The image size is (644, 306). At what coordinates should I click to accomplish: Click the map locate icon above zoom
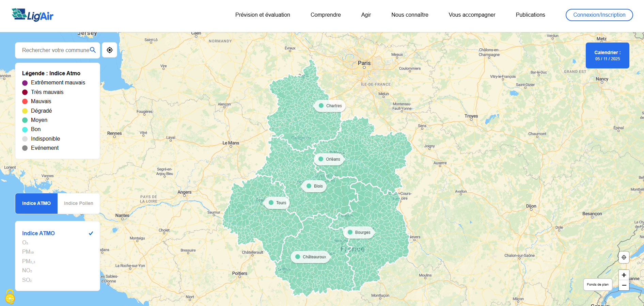pyautogui.click(x=624, y=257)
